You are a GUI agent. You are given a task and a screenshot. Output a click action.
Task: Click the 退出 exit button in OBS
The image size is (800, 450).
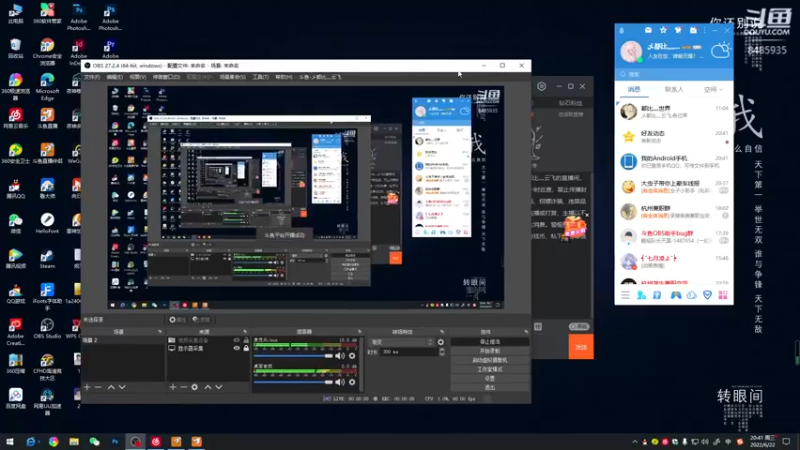490,388
